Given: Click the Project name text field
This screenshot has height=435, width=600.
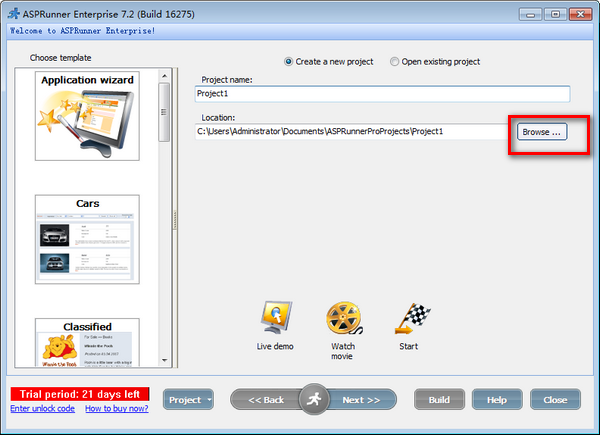Looking at the screenshot, I should pyautogui.click(x=383, y=94).
